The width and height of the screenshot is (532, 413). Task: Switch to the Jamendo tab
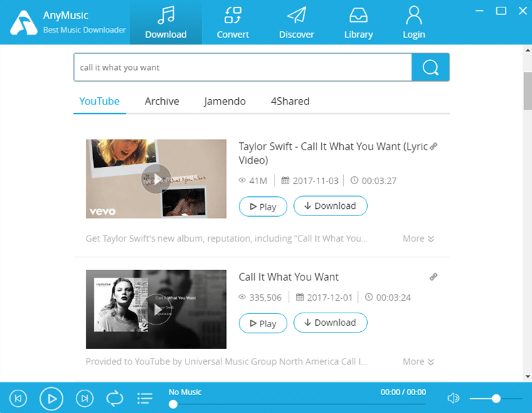pyautogui.click(x=225, y=102)
